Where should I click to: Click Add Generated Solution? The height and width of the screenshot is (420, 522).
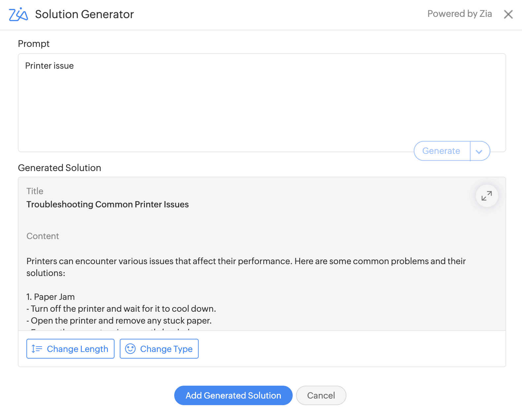(233, 395)
